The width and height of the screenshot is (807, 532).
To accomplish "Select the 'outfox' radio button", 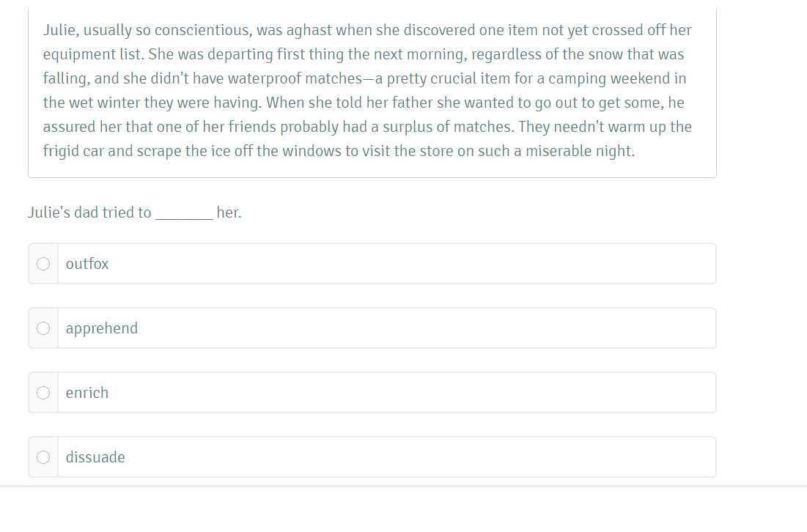I will coord(43,264).
